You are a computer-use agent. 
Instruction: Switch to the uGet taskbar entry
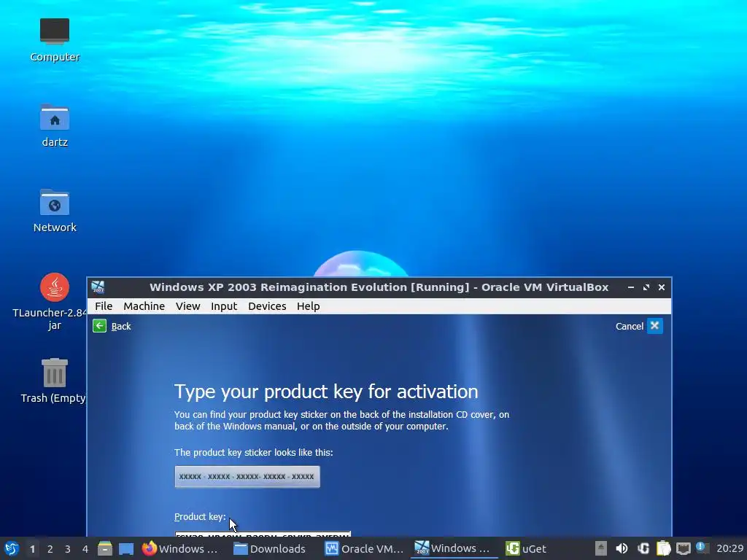(x=526, y=548)
